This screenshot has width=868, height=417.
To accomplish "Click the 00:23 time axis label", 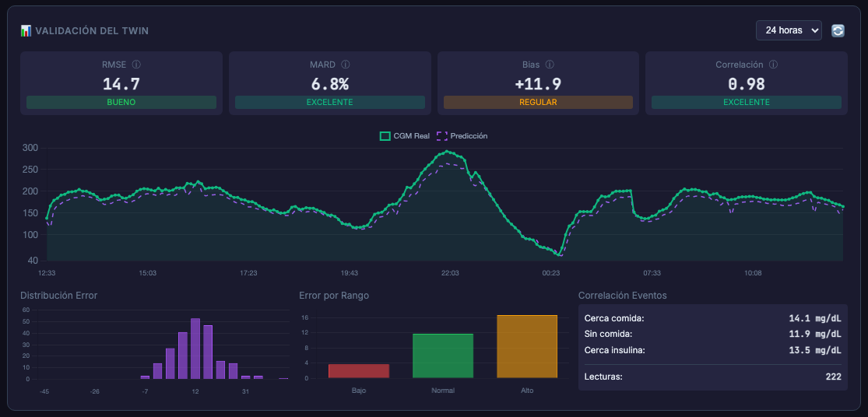I will coord(551,273).
